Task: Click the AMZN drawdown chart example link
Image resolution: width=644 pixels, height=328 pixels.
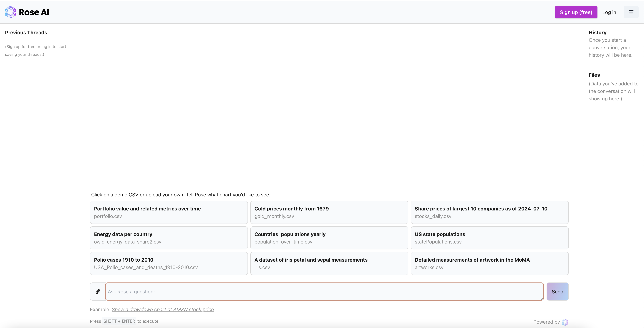Action: [x=163, y=310]
